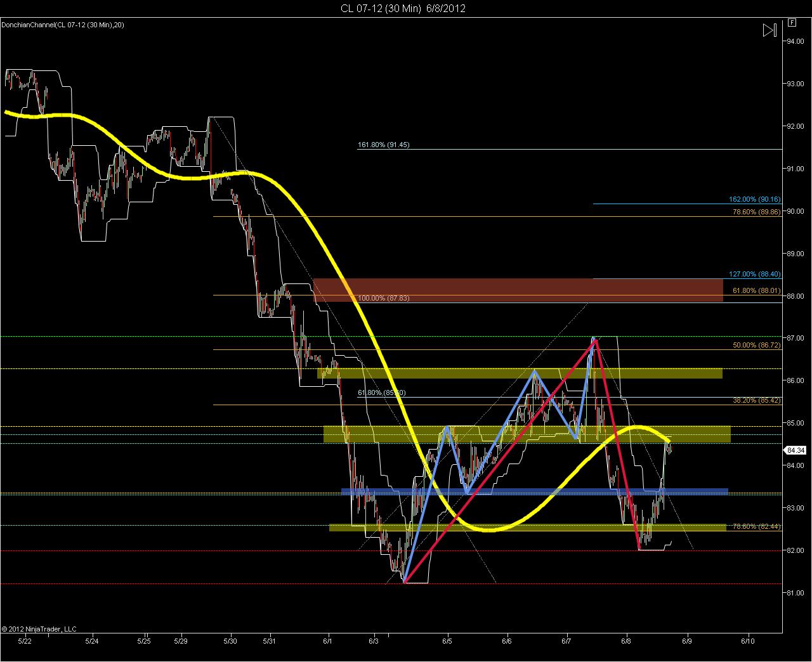812x662 pixels.
Task: Click the 5/24 date on the time axis
Action: [x=91, y=642]
